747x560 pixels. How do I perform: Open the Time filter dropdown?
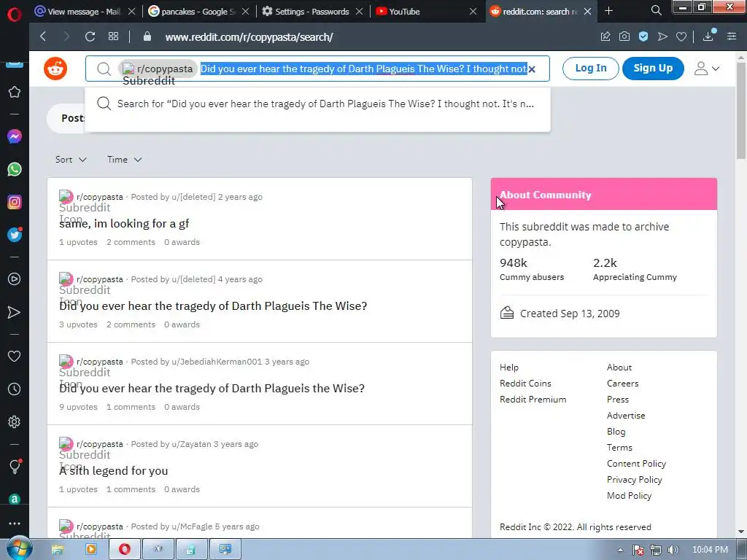pyautogui.click(x=124, y=160)
